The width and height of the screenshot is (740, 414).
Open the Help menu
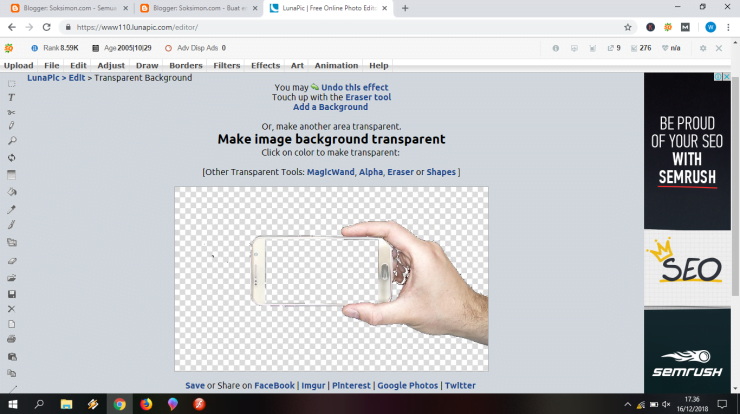tap(378, 66)
